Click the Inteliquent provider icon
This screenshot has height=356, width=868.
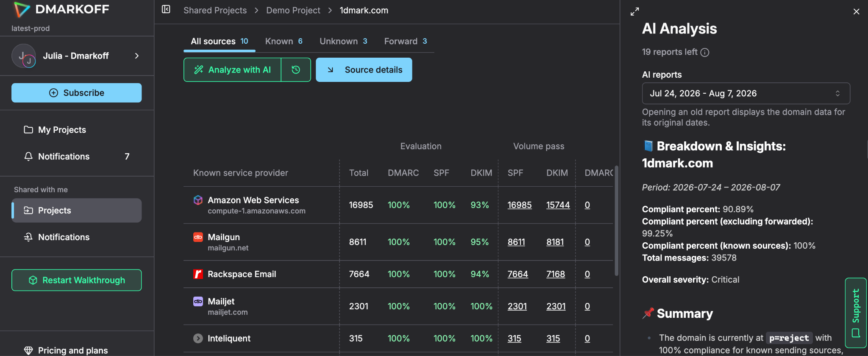(x=198, y=338)
